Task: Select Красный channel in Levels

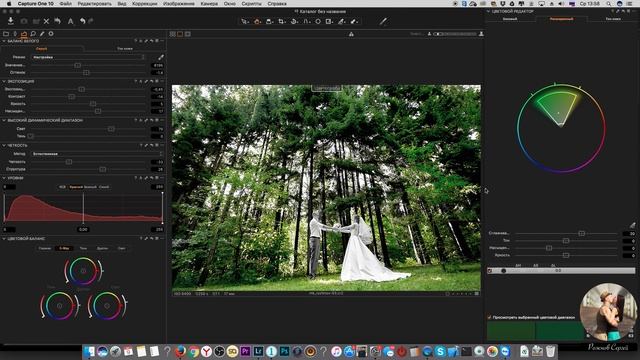Action: tap(76, 187)
